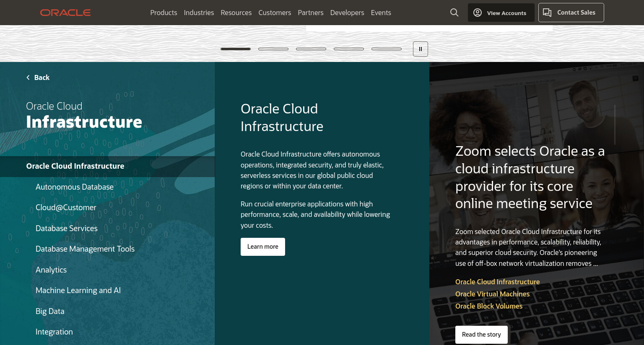Click the Contact Sales button

click(x=571, y=13)
